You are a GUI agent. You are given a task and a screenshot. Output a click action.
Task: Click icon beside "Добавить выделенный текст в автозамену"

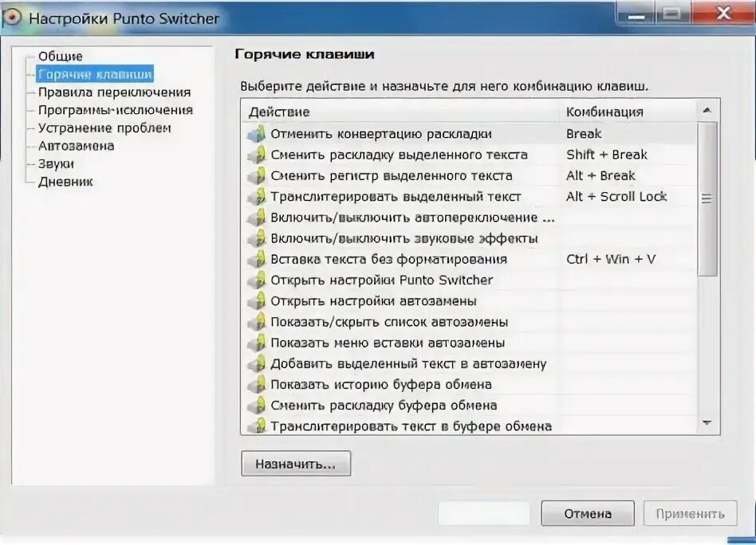pos(257,364)
